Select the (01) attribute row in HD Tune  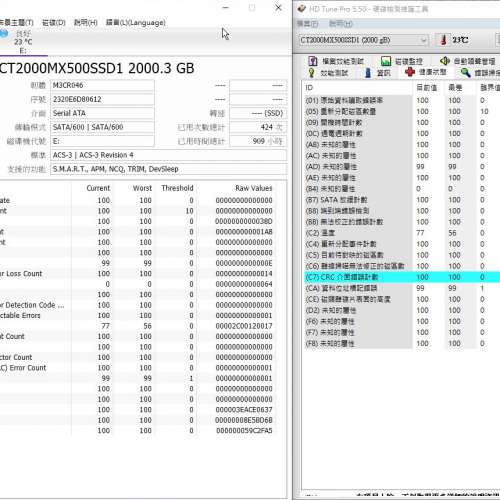[x=402, y=100]
